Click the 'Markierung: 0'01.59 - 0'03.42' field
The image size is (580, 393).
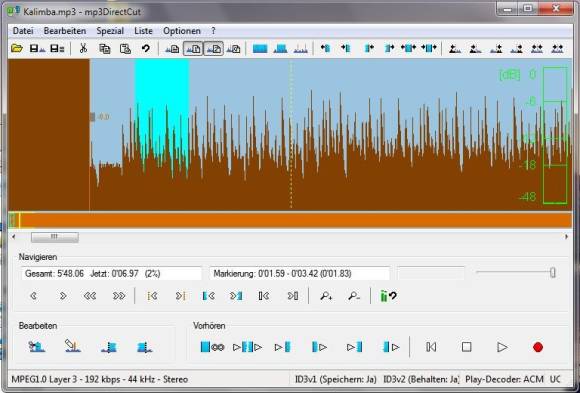pyautogui.click(x=300, y=274)
